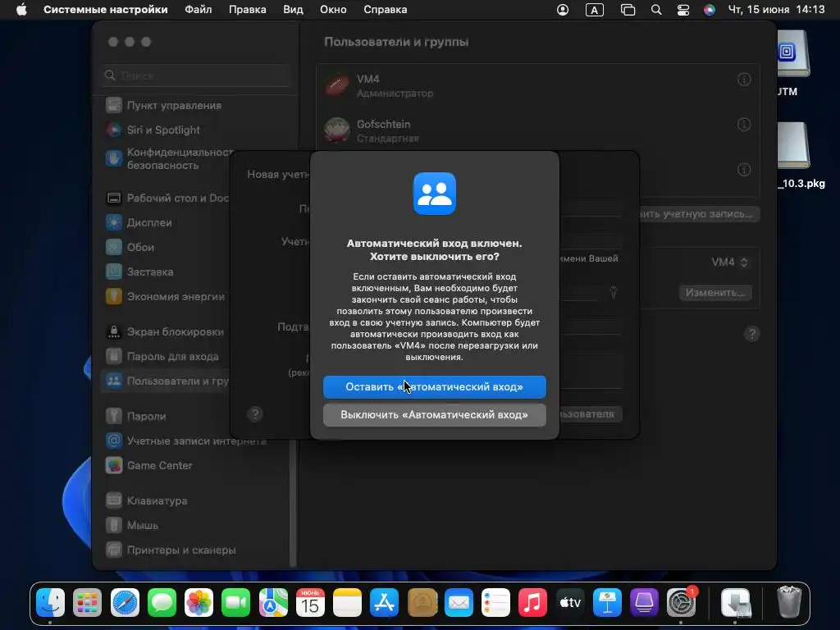The image size is (840, 630).
Task: Open Messages from the Dock
Action: (162, 603)
